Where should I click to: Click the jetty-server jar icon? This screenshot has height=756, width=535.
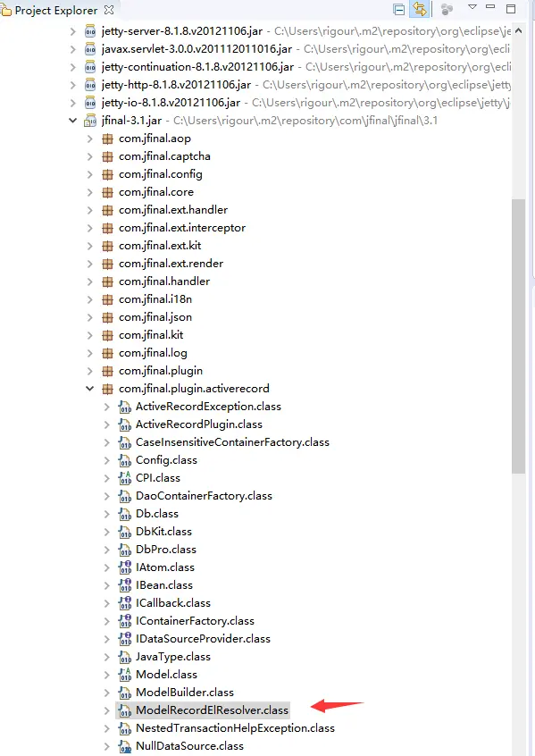tap(90, 32)
